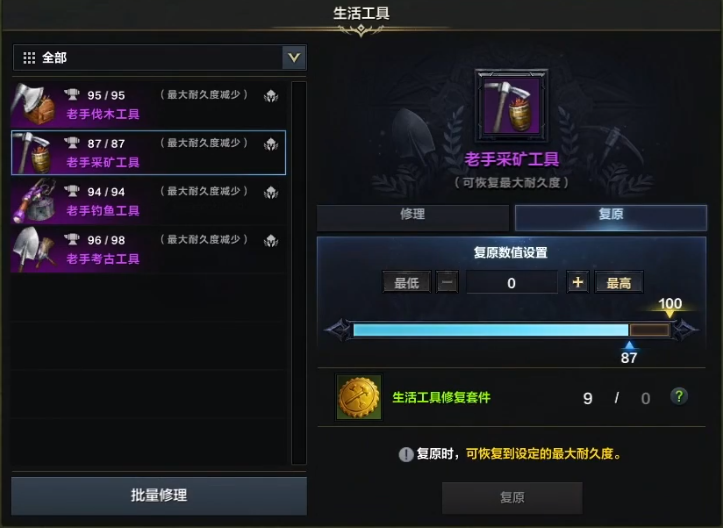The image size is (723, 528).
Task: Decrease restore value with minus button
Action: [x=447, y=282]
